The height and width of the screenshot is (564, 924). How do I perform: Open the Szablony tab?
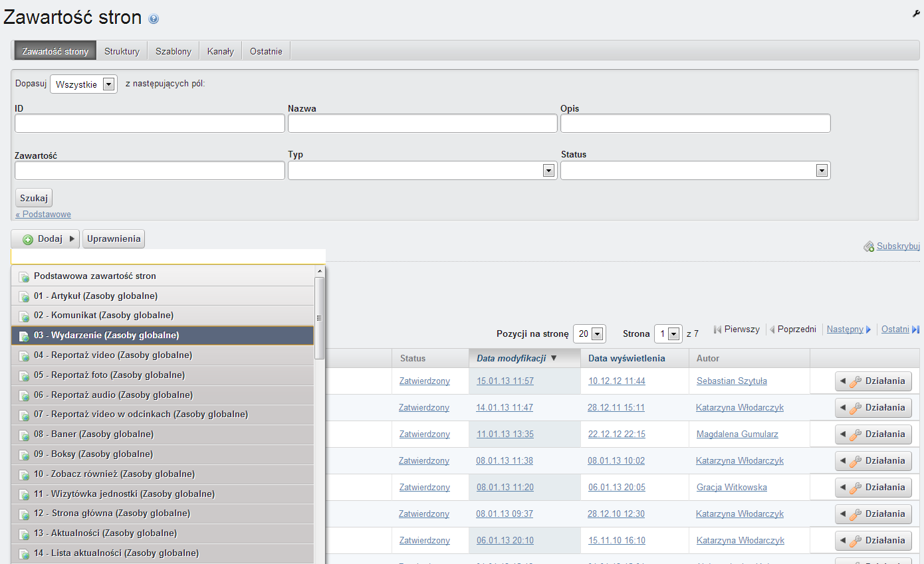(173, 51)
